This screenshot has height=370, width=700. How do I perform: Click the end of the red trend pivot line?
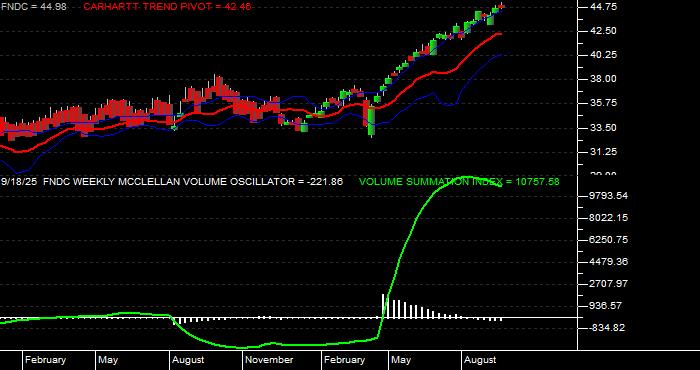(x=500, y=34)
